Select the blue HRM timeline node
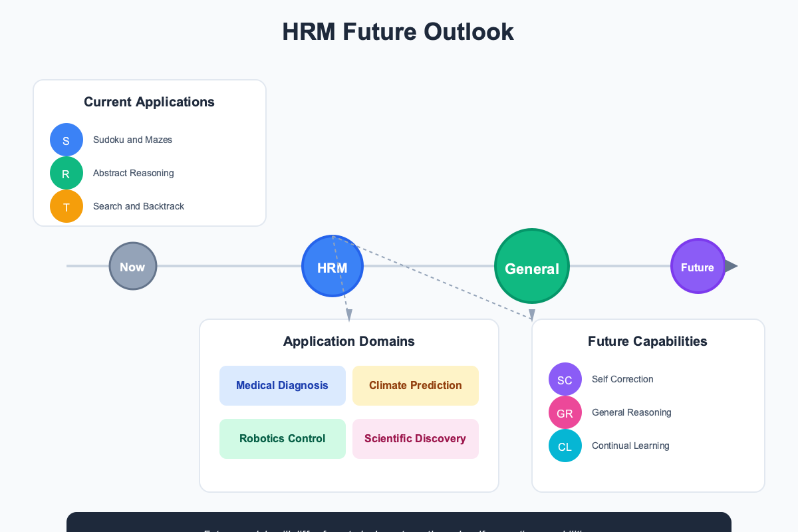The height and width of the screenshot is (532, 798). click(x=332, y=267)
